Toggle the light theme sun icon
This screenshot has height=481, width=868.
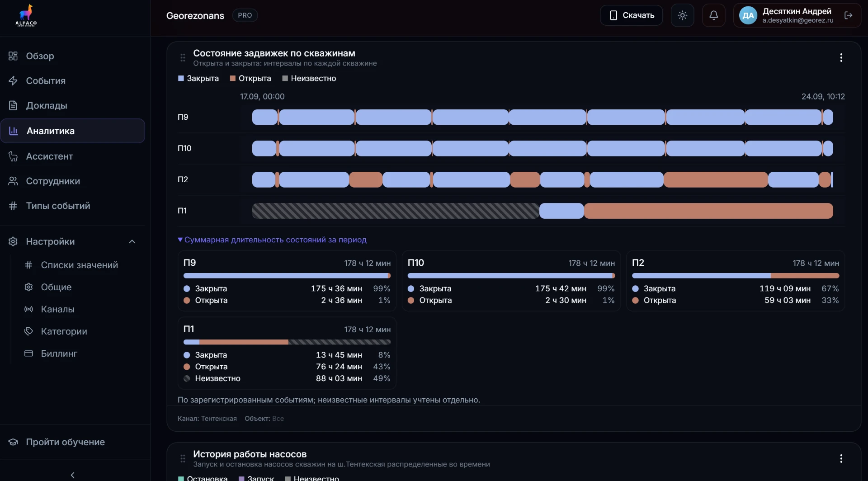click(x=682, y=15)
